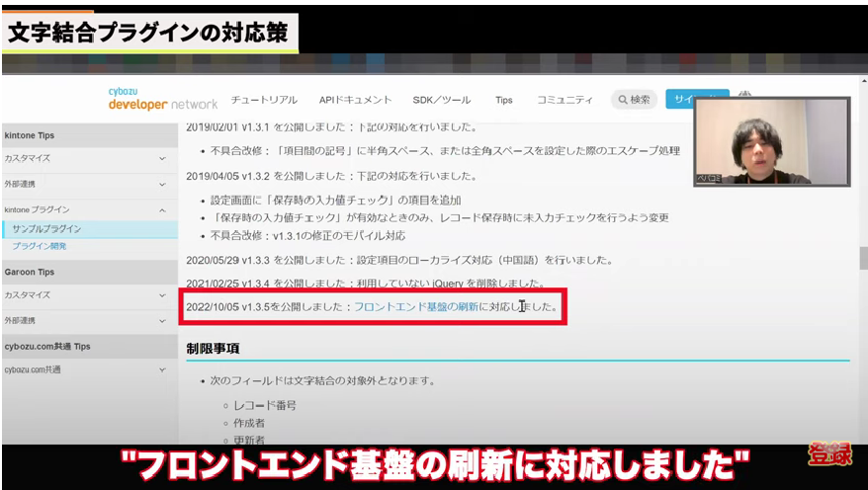Click the cybozu developer network logo
868x490 pixels.
click(163, 99)
